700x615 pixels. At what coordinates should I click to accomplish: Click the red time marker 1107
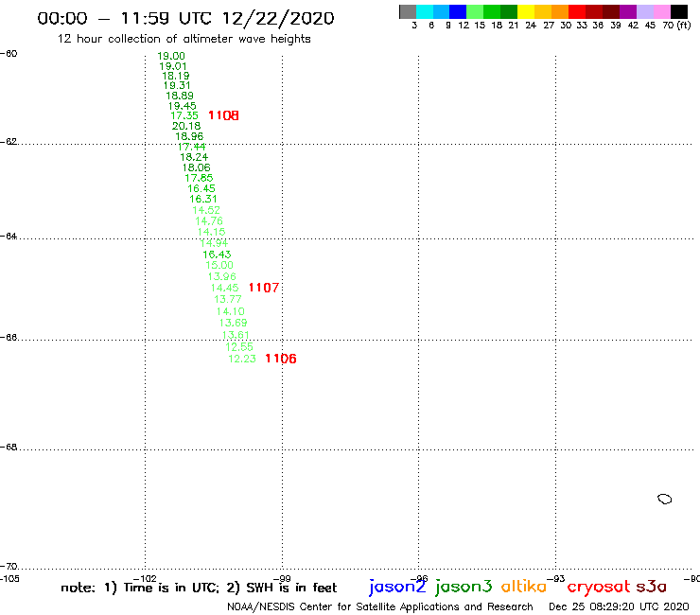coord(264,288)
